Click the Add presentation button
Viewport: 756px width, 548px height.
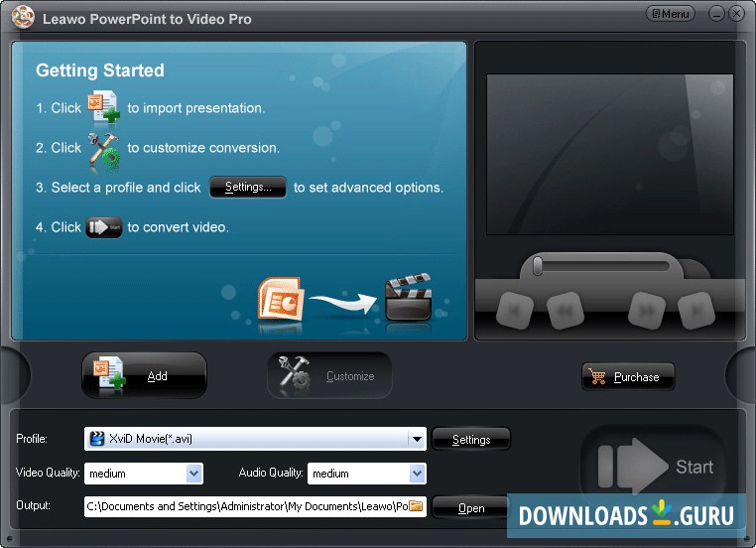144,375
